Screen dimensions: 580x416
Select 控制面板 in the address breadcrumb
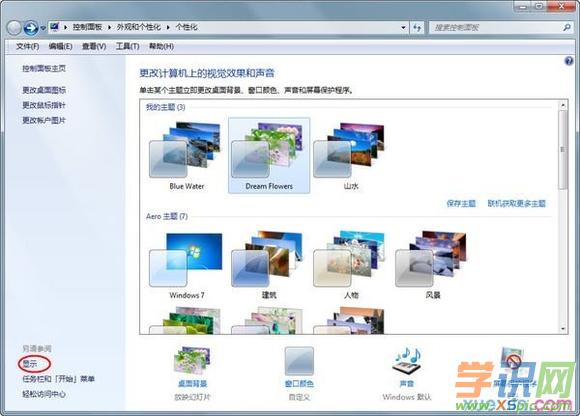[87, 27]
